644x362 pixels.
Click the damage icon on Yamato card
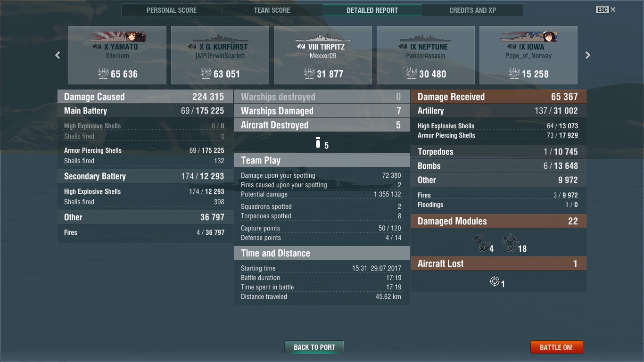click(x=103, y=73)
